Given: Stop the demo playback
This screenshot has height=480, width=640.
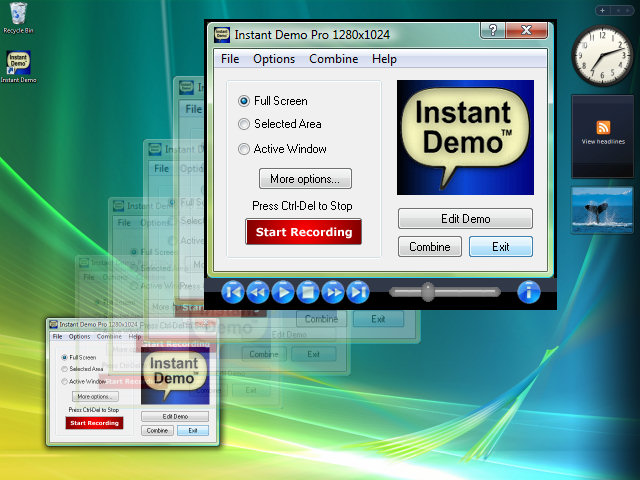Looking at the screenshot, I should click(x=308, y=292).
